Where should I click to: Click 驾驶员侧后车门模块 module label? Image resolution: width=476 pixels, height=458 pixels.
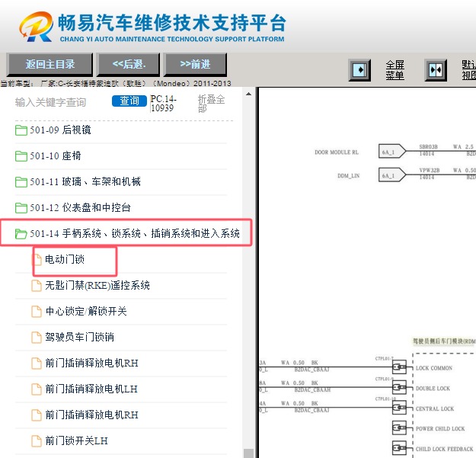coord(444,341)
